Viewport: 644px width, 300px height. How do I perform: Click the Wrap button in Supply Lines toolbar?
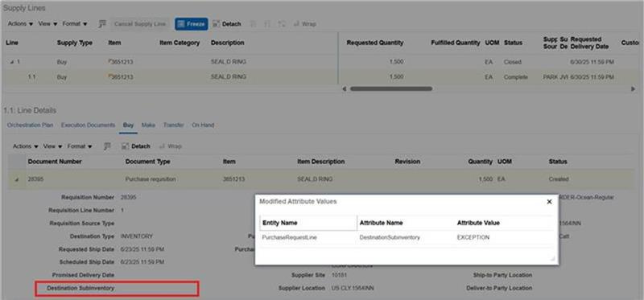304,24
